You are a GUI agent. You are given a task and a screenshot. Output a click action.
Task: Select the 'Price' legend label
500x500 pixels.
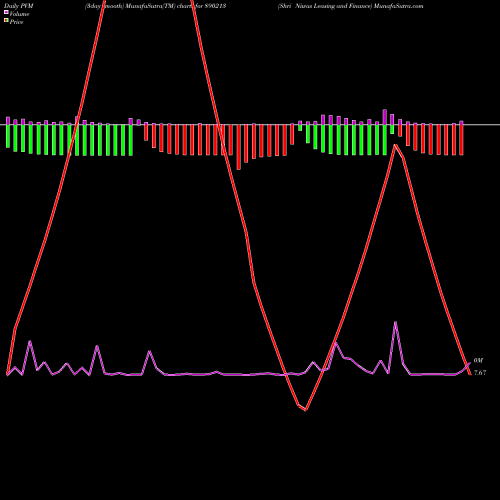click(x=16, y=22)
